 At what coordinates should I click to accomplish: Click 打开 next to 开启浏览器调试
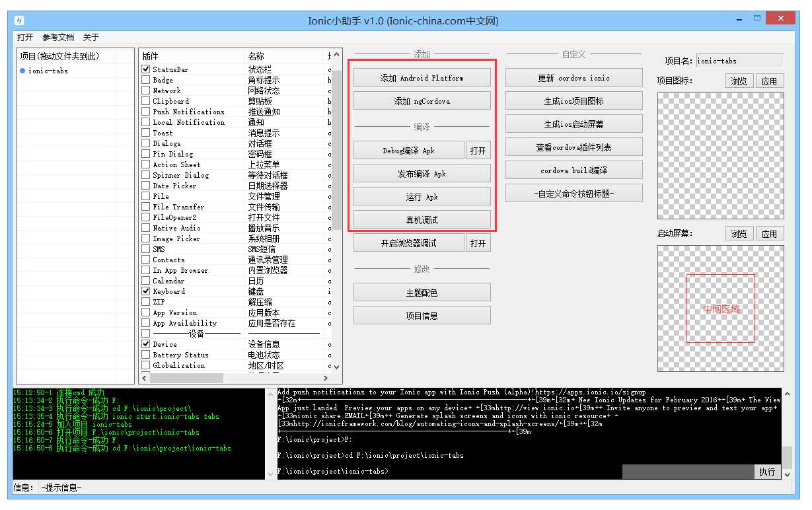point(478,243)
